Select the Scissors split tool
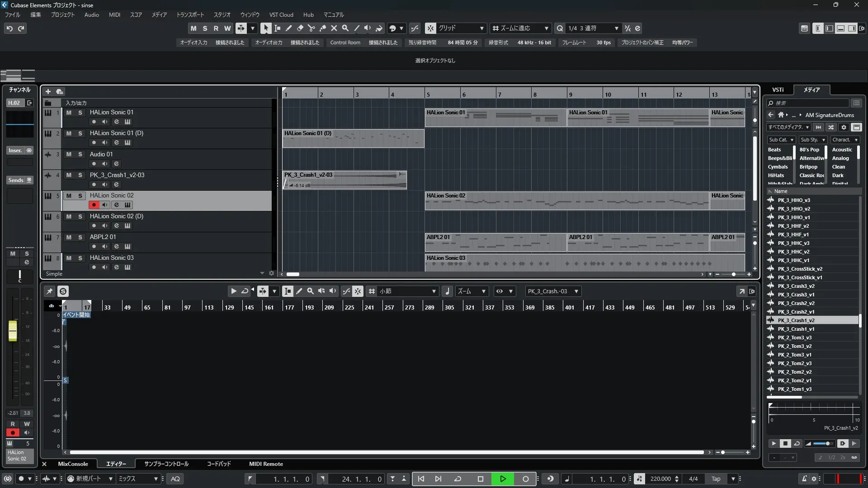 (x=311, y=28)
